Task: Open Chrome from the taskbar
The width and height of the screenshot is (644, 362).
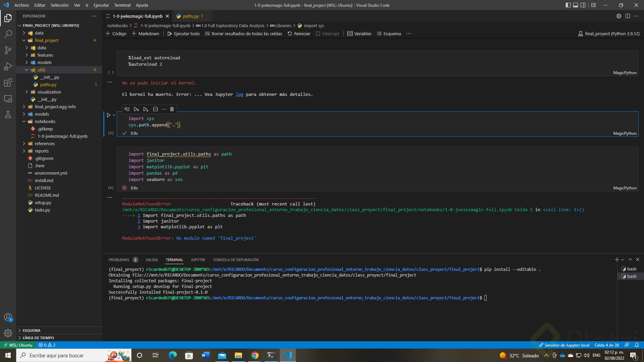Action: pos(255,355)
